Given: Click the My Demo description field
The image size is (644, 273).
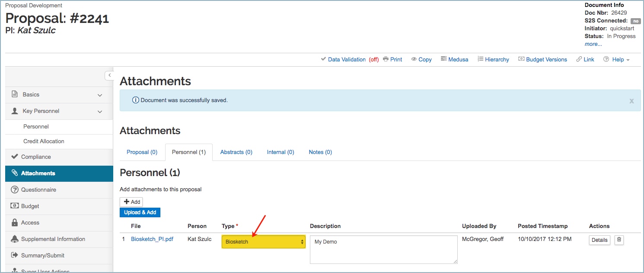Looking at the screenshot, I should point(383,249).
